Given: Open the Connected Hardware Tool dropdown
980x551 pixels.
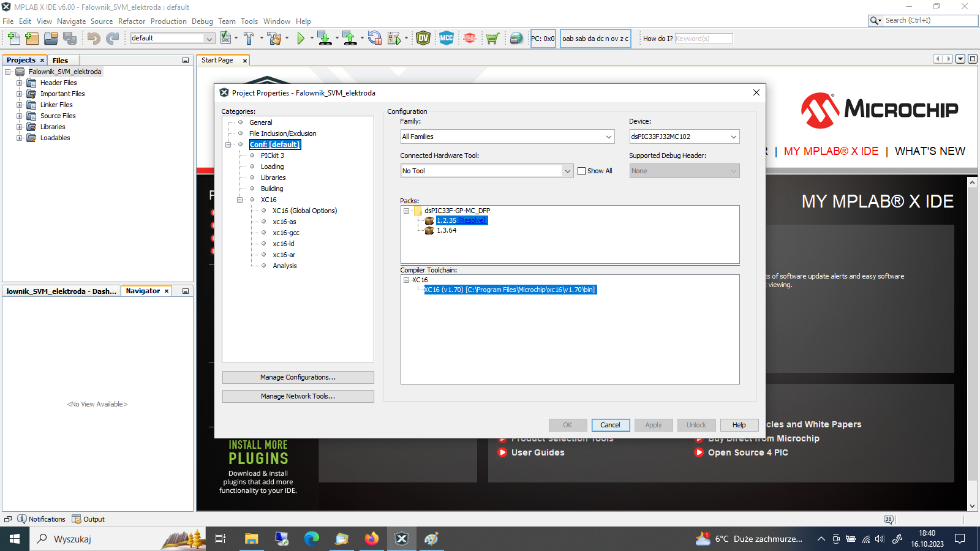Looking at the screenshot, I should [x=487, y=171].
